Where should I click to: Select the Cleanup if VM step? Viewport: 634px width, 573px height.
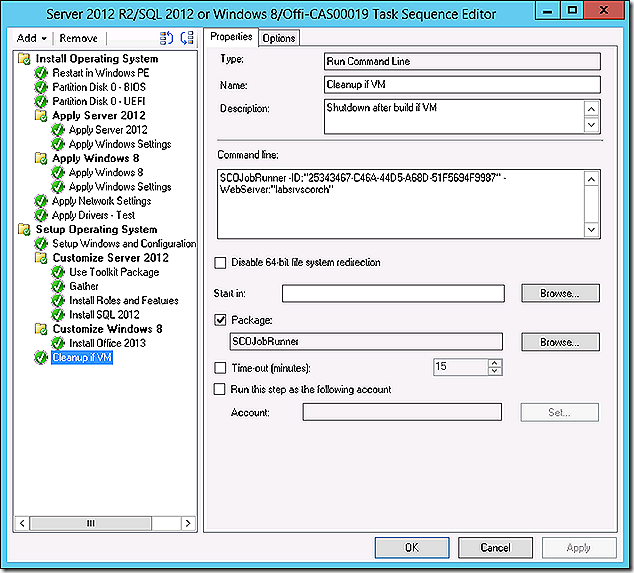(x=82, y=357)
